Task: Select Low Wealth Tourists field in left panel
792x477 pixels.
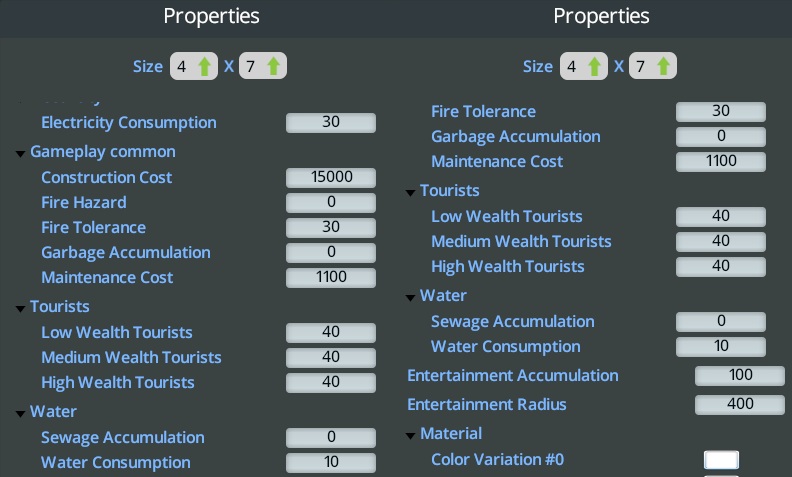Action: [331, 333]
